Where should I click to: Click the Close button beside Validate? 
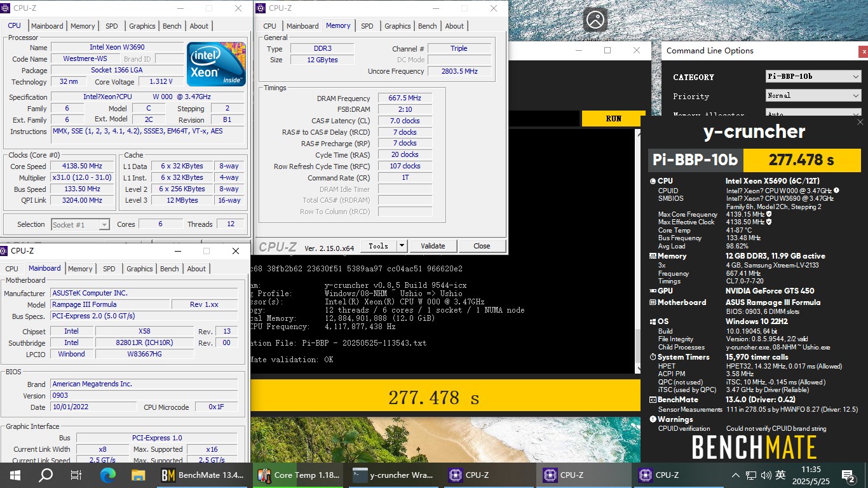click(482, 246)
